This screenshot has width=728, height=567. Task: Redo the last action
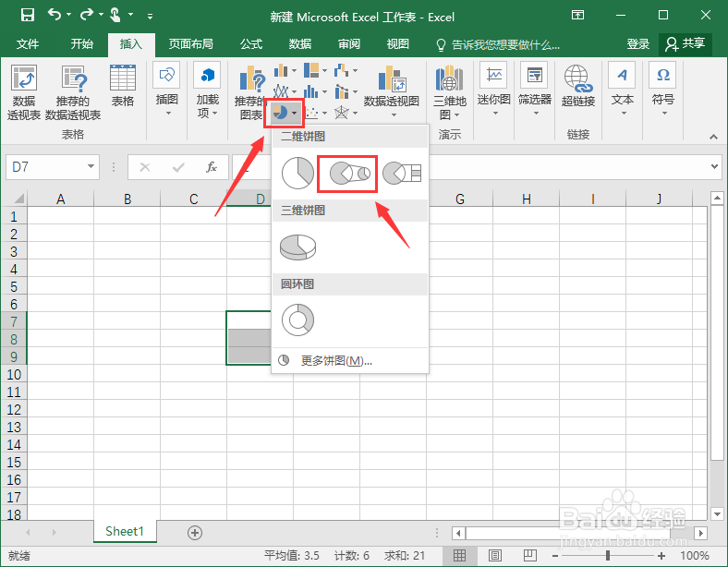click(x=86, y=16)
